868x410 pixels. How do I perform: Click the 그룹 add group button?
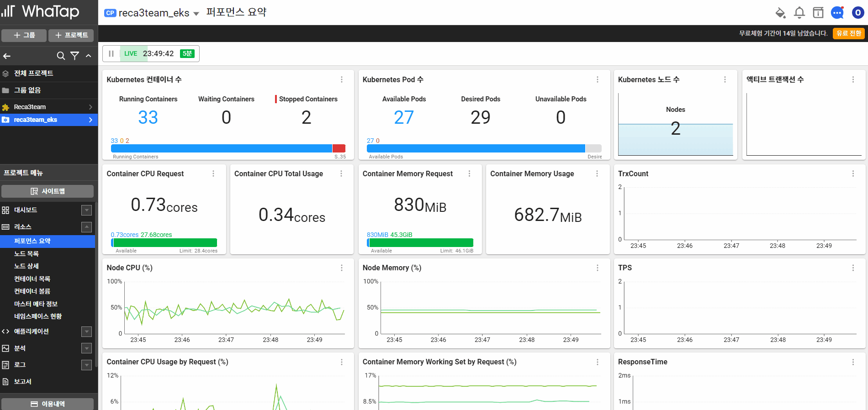pos(24,35)
